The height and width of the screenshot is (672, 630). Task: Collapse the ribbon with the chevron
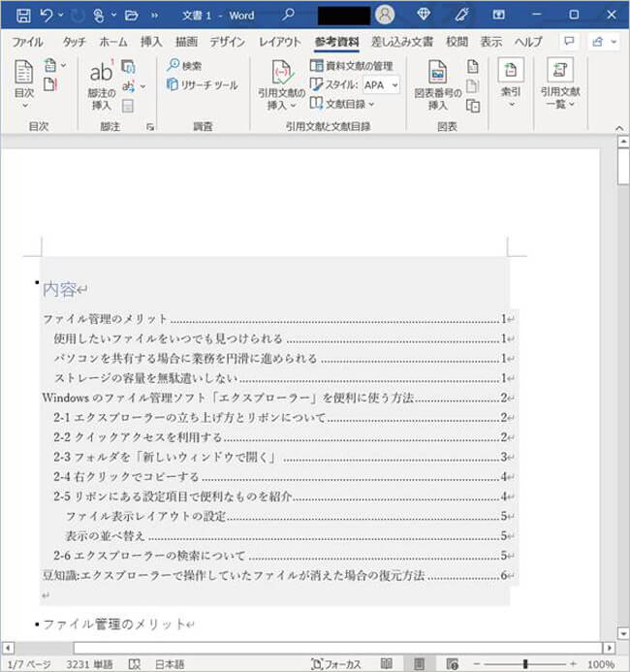(619, 128)
